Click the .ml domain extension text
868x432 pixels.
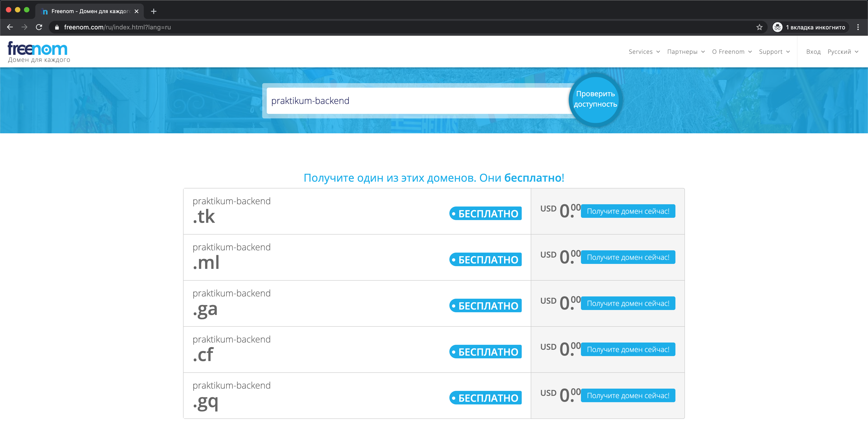[x=206, y=263]
